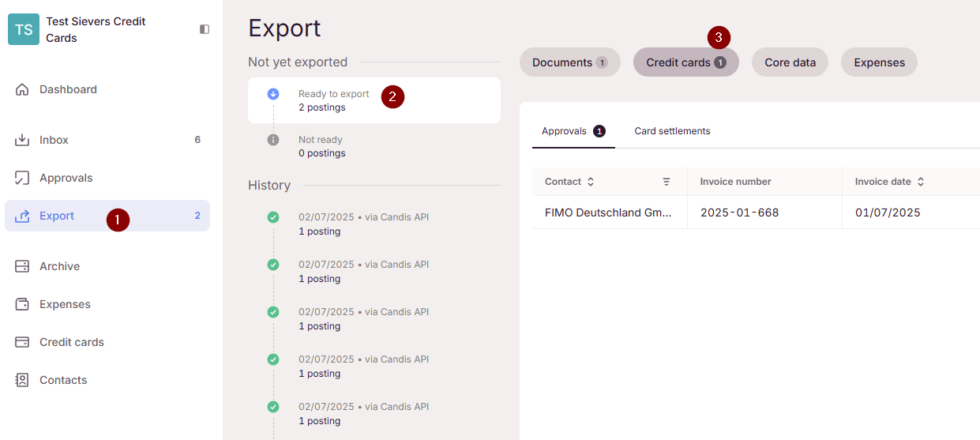Switch to the Card settlements tab
This screenshot has width=980, height=440.
[672, 131]
